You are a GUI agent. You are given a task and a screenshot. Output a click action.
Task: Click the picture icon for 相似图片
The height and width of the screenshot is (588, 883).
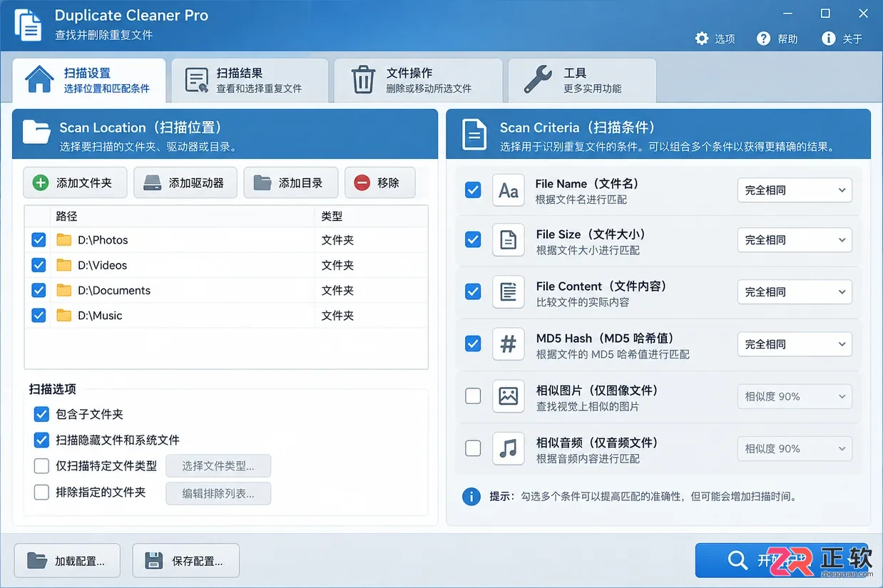[x=509, y=396]
